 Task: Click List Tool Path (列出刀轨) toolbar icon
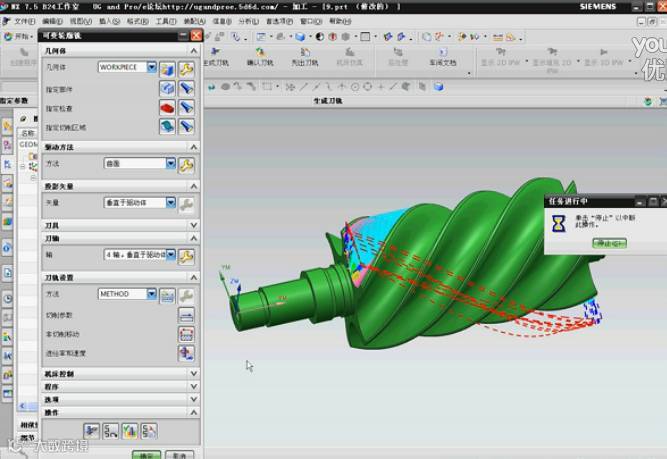pos(305,57)
